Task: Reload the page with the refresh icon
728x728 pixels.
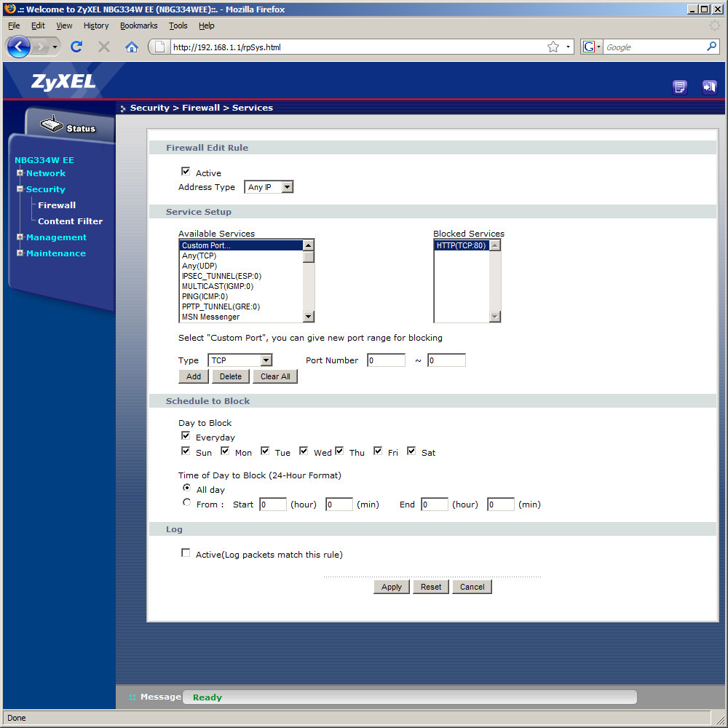Action: 76,47
